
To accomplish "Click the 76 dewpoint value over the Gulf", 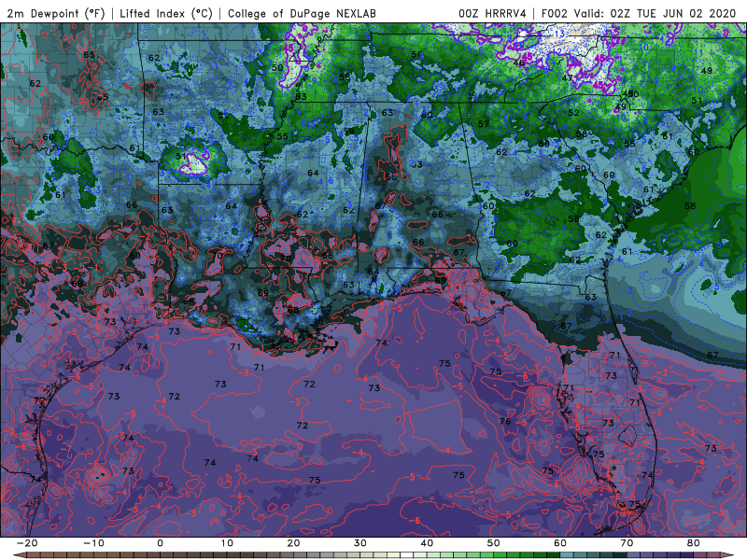I will click(505, 421).
